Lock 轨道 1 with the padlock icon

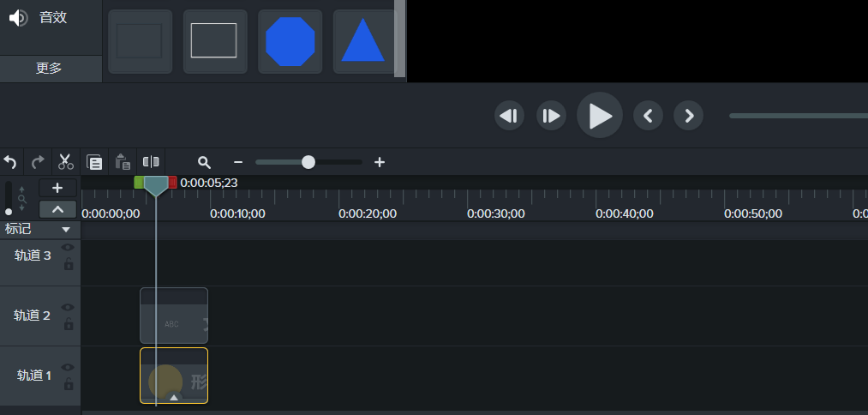coord(68,383)
